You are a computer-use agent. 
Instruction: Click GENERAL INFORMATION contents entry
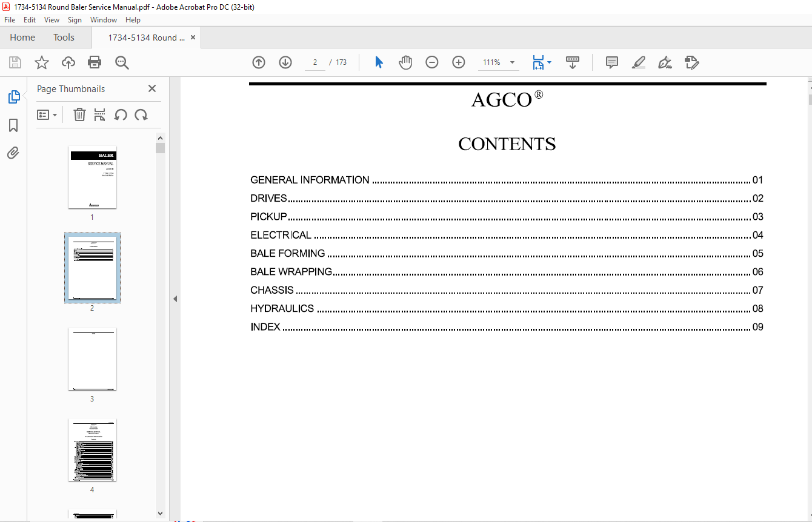point(507,180)
